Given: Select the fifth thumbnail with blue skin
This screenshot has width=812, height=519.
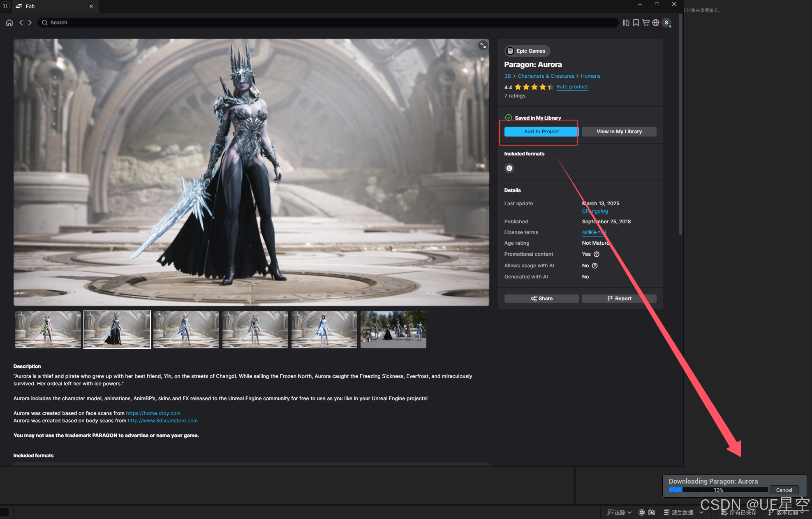Looking at the screenshot, I should (x=324, y=330).
